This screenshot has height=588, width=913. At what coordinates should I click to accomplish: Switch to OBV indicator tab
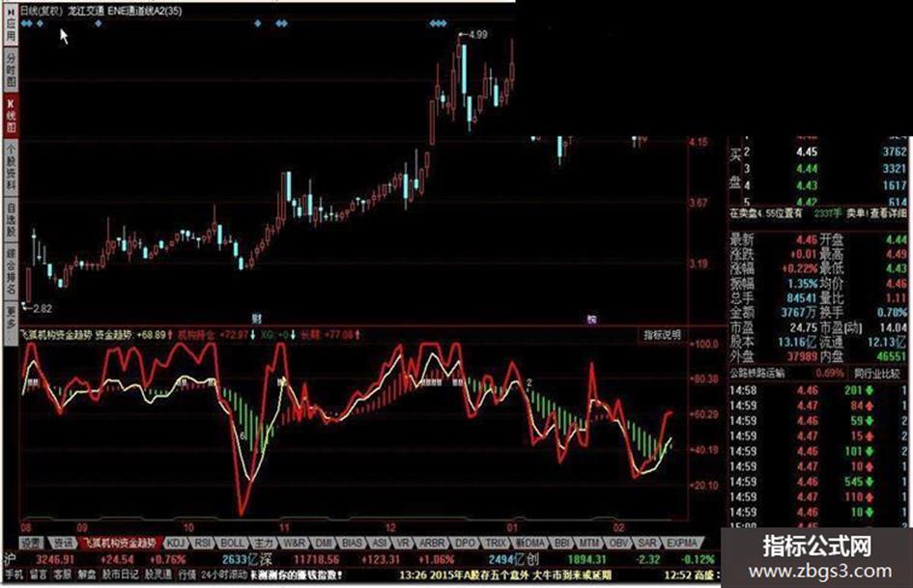pyautogui.click(x=618, y=544)
